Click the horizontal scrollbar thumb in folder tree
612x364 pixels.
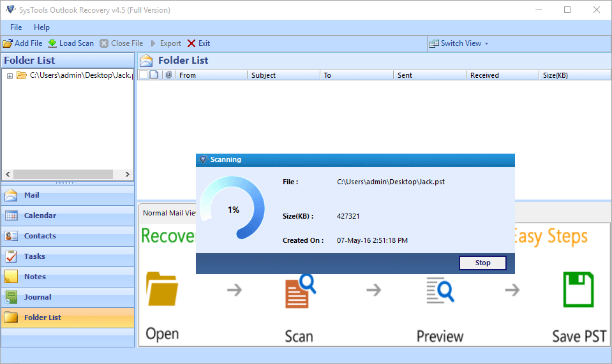coord(63,174)
